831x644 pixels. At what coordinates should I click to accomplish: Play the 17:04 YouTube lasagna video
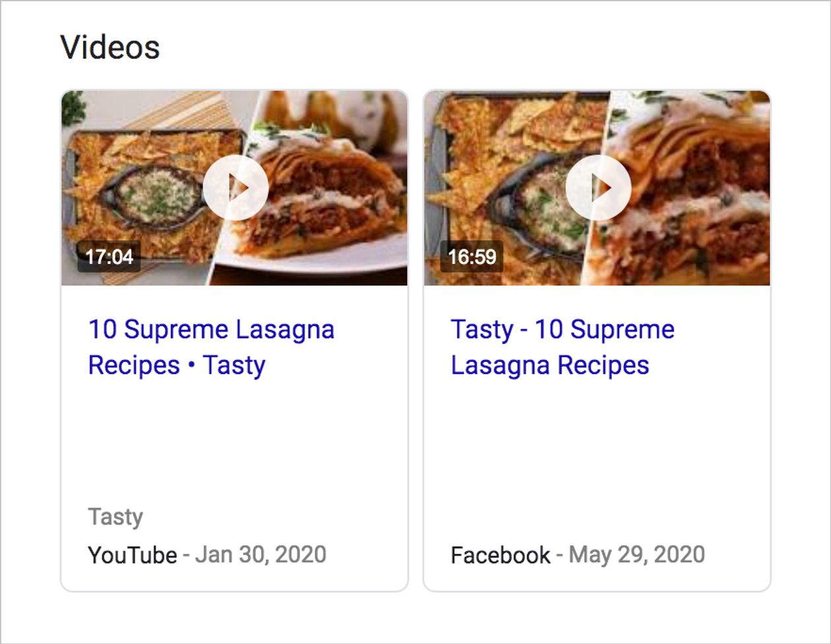(x=235, y=188)
